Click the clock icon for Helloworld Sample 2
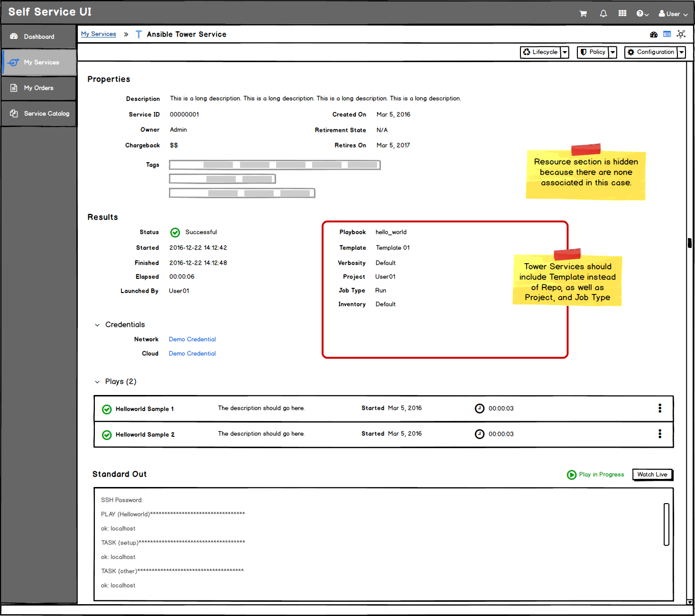Screen dimensions: 695x616 [x=480, y=434]
